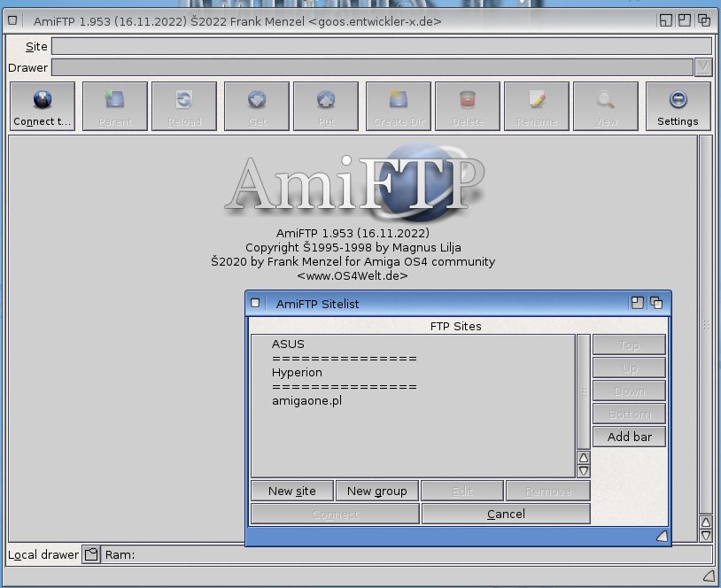Select the Hyperion site entry
721x588 pixels.
coord(413,373)
